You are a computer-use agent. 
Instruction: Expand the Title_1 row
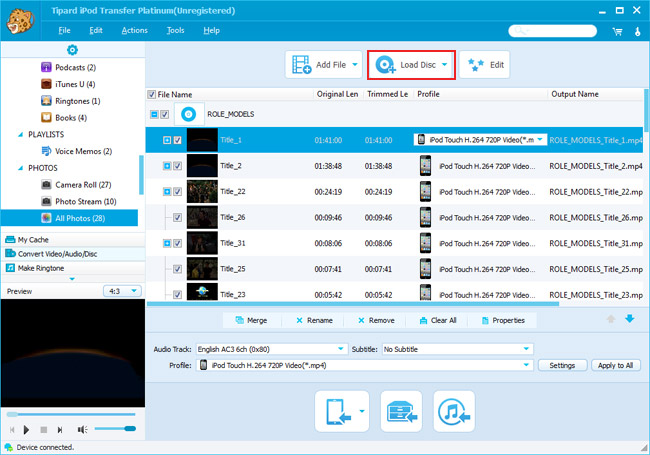point(167,140)
